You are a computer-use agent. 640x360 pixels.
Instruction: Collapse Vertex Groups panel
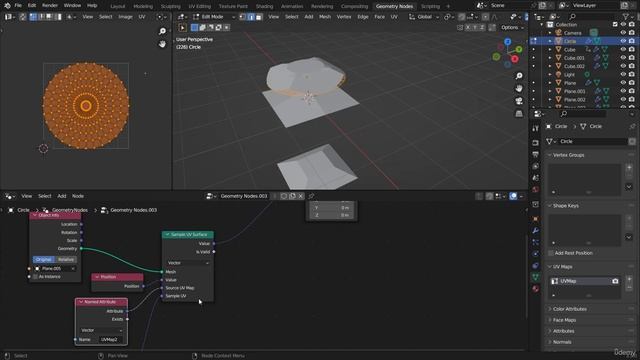550,155
